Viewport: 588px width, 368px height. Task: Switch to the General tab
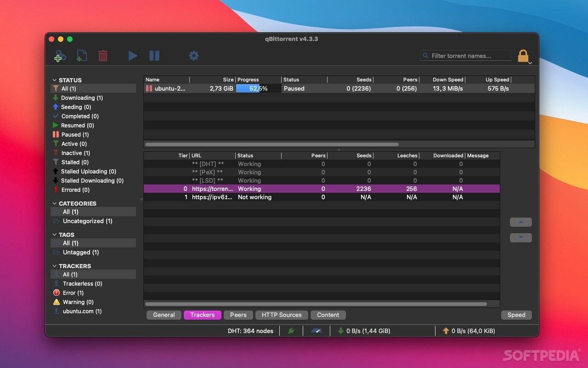click(164, 315)
